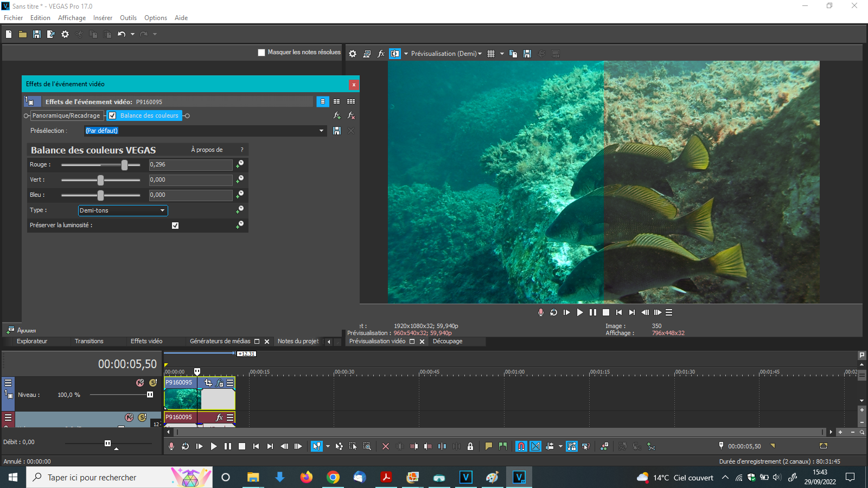
Task: Click the Panoramique/Recadrage chain button
Action: coord(66,115)
